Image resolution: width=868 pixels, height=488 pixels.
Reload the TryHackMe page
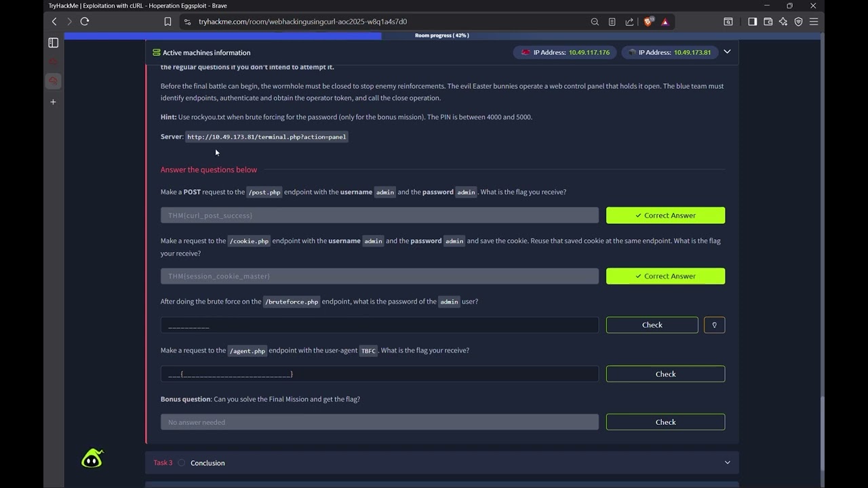[85, 22]
